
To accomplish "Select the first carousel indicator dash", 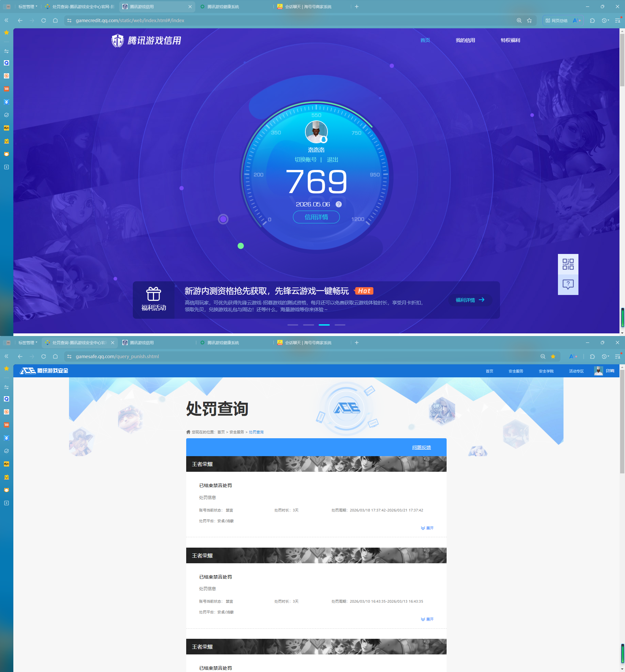I will point(293,325).
